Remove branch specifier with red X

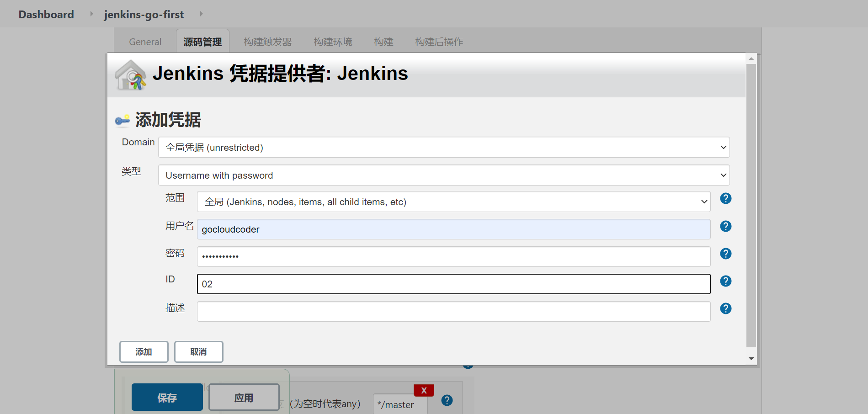click(424, 390)
